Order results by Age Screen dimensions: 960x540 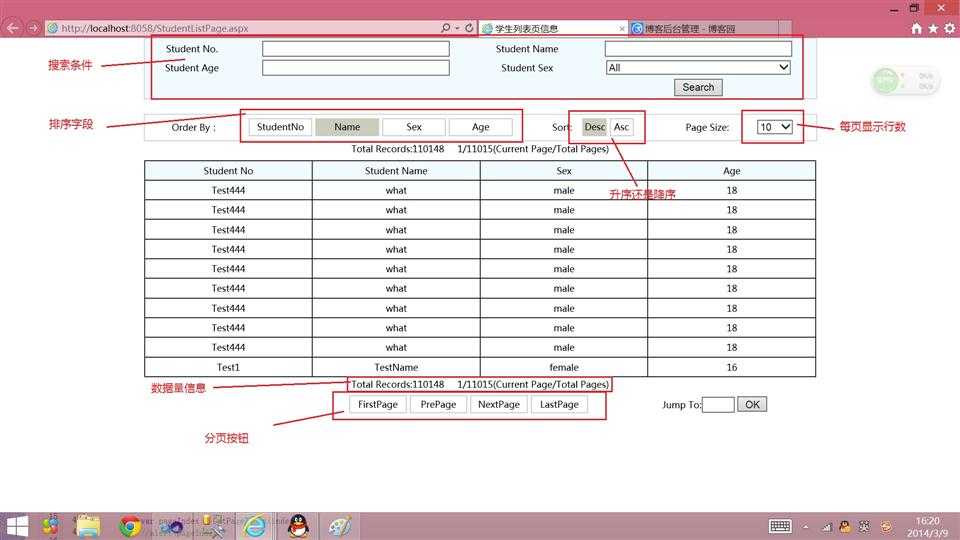coord(481,127)
